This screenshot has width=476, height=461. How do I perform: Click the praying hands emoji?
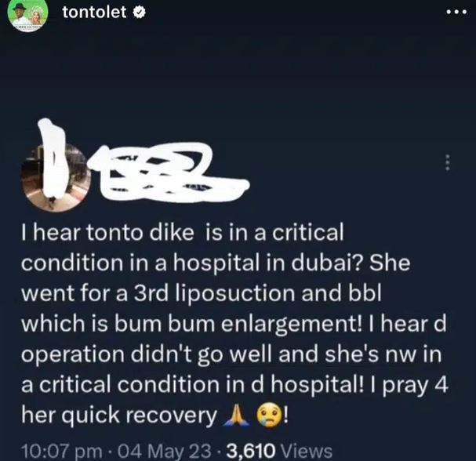[x=236, y=416]
